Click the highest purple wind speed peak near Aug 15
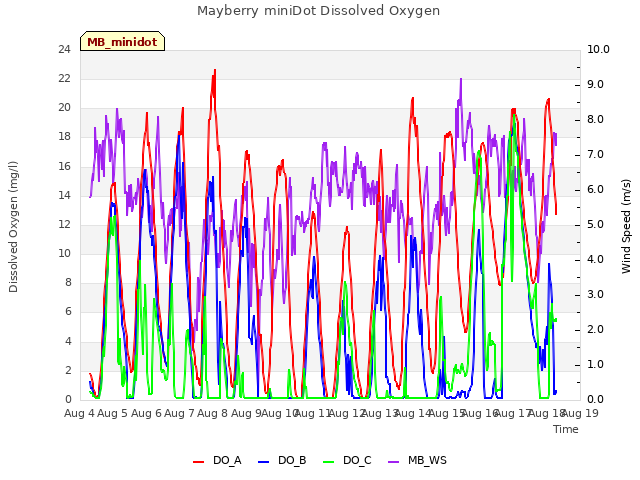Screen dimensions: 640x480 coord(461,79)
